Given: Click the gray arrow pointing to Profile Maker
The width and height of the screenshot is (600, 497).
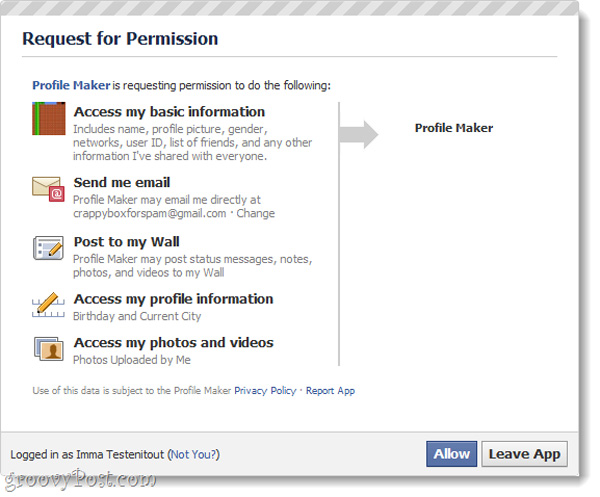Looking at the screenshot, I should pos(358,132).
